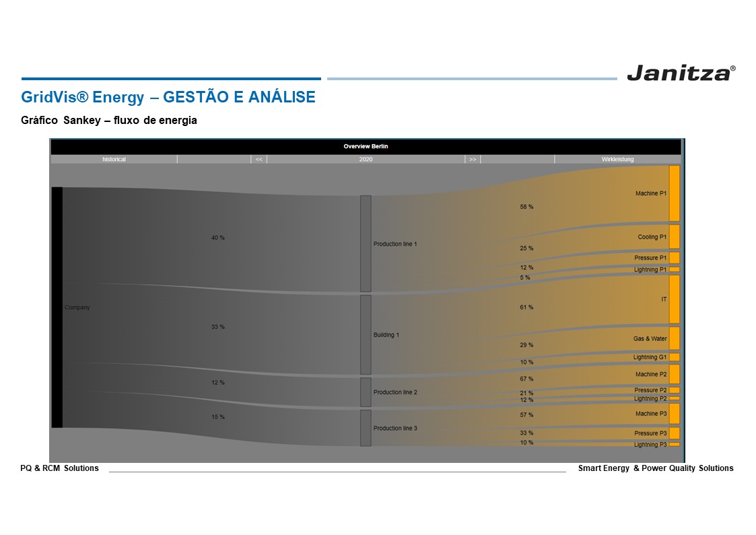Click the black Company source node
Screen dimensions: 756x535
tap(57, 307)
